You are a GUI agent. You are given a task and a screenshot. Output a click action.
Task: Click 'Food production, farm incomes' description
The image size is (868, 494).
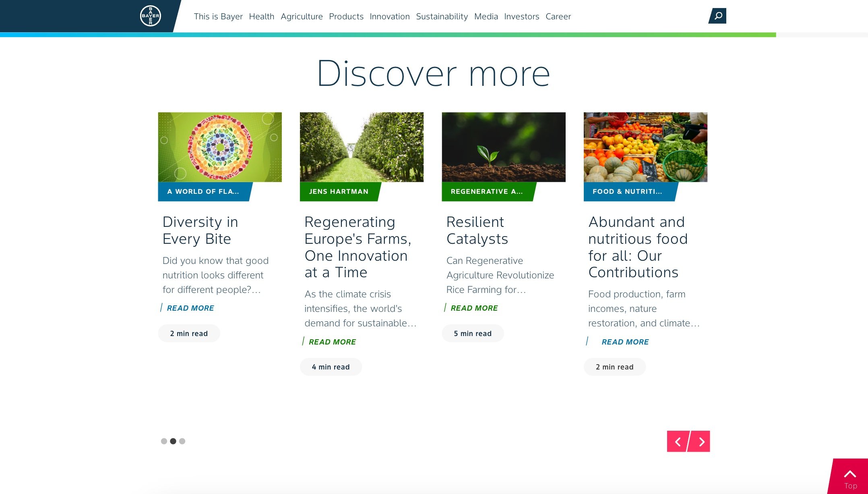coord(644,309)
